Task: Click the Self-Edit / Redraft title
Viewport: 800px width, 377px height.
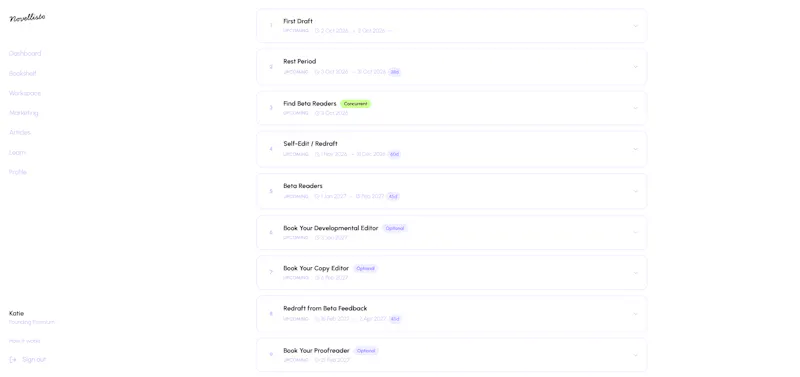Action: (x=310, y=144)
